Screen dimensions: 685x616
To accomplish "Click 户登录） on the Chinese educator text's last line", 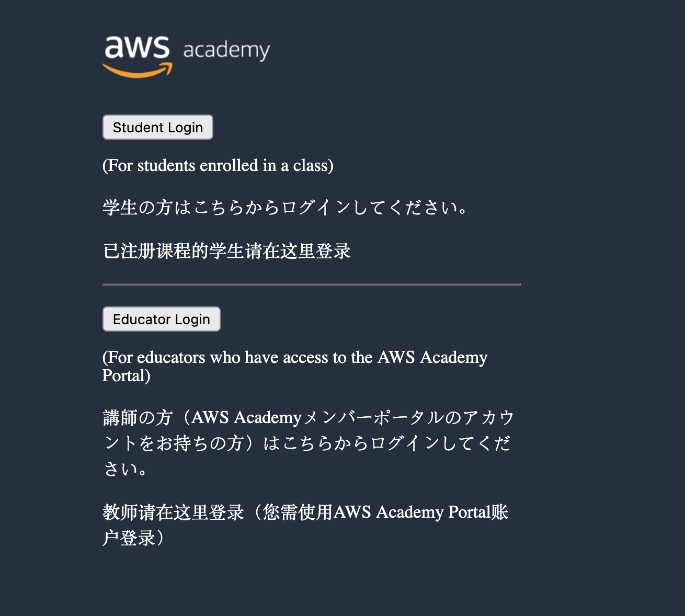I will click(134, 538).
